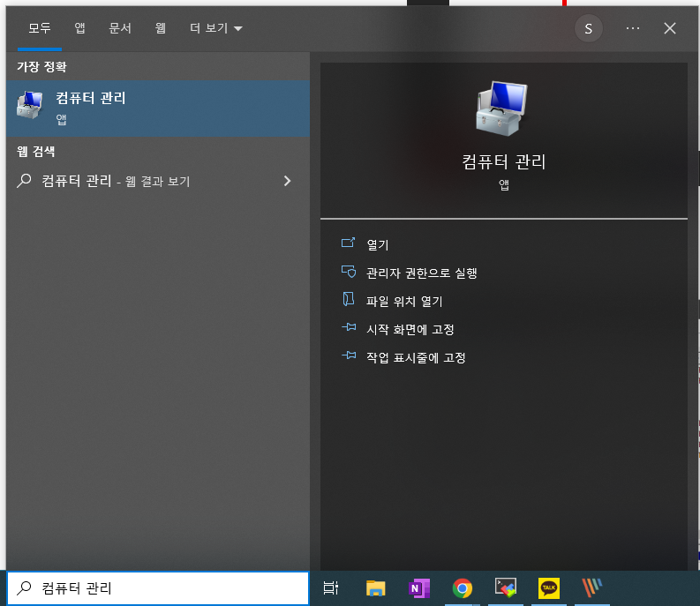Open the S user account avatar

589,28
